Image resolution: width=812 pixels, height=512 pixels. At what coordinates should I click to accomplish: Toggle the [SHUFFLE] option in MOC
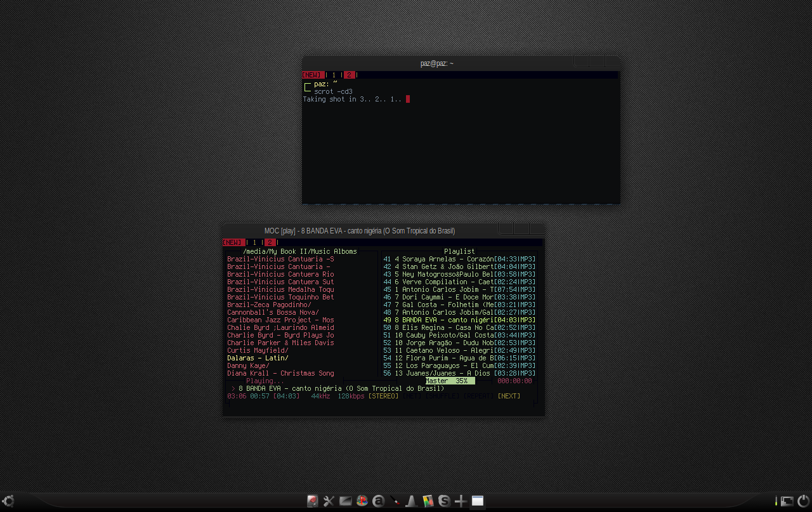tap(443, 396)
